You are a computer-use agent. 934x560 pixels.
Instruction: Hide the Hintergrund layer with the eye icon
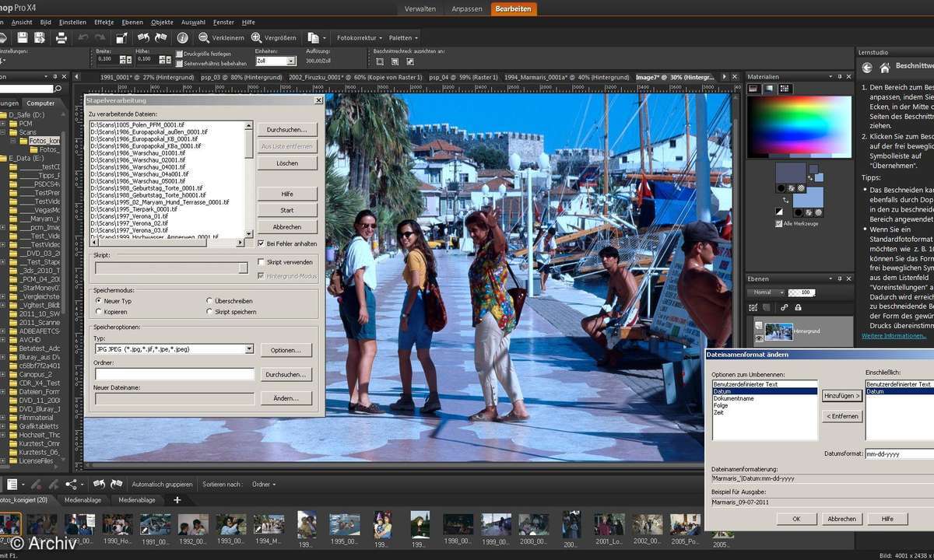click(759, 340)
